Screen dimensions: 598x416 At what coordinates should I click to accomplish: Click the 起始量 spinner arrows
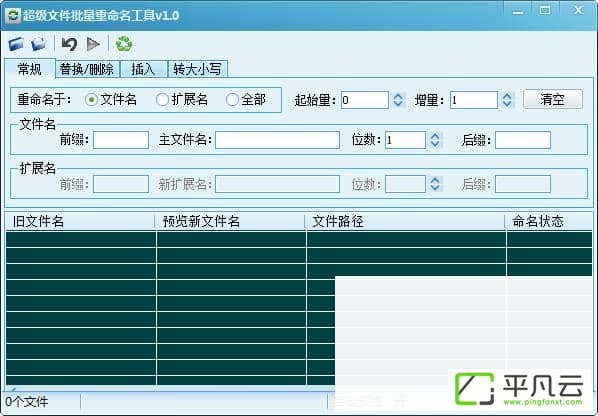pyautogui.click(x=398, y=100)
